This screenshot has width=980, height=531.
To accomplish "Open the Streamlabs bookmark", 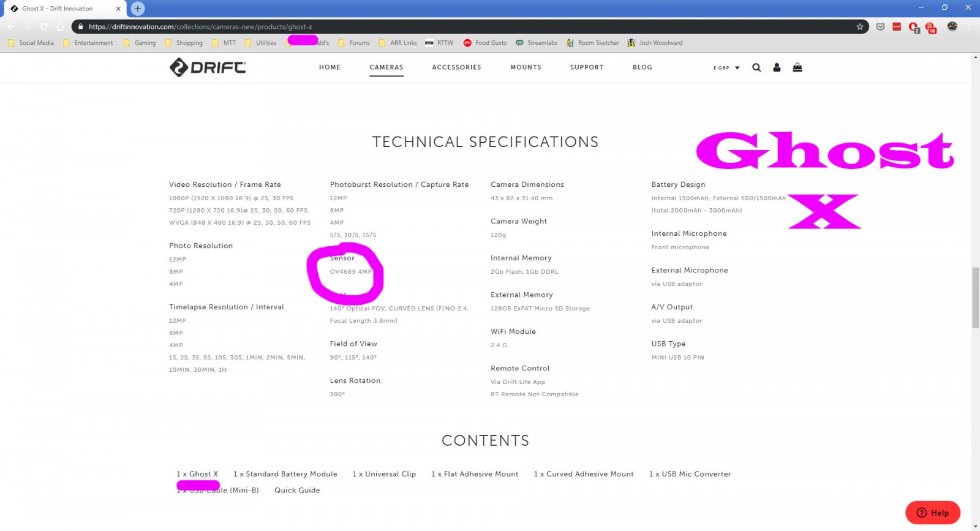I will tap(537, 43).
